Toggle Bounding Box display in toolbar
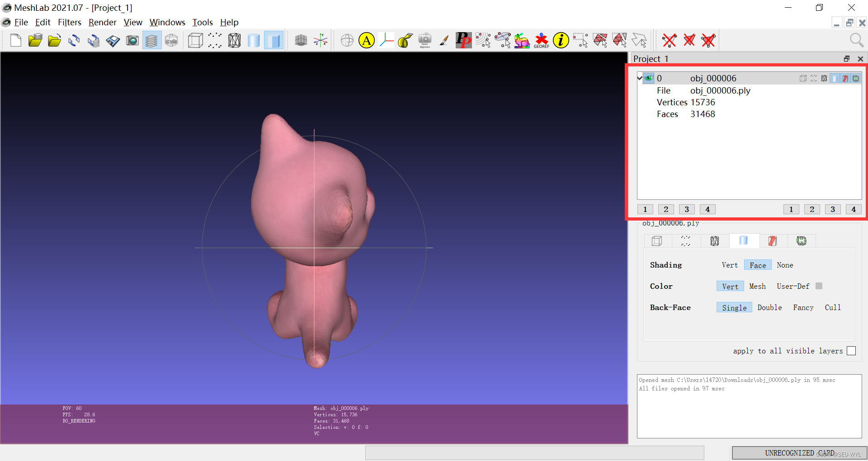The width and height of the screenshot is (868, 461). [195, 41]
